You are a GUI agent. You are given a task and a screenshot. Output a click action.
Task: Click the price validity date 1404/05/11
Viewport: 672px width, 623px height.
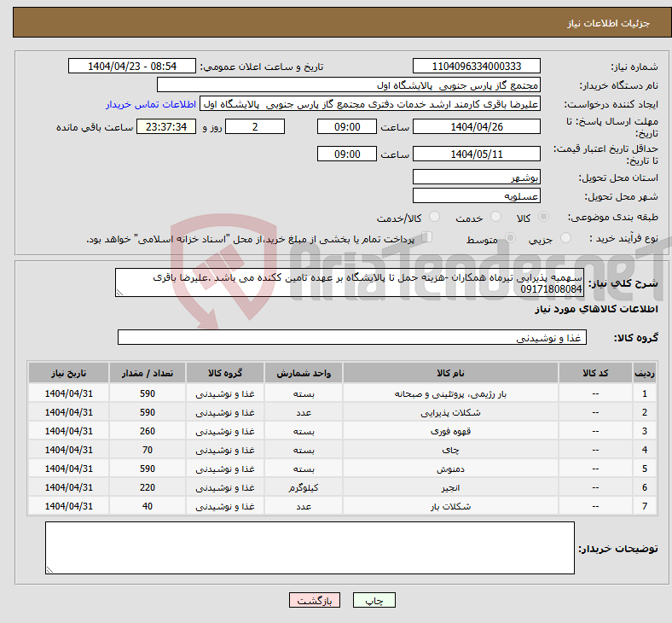(x=477, y=154)
